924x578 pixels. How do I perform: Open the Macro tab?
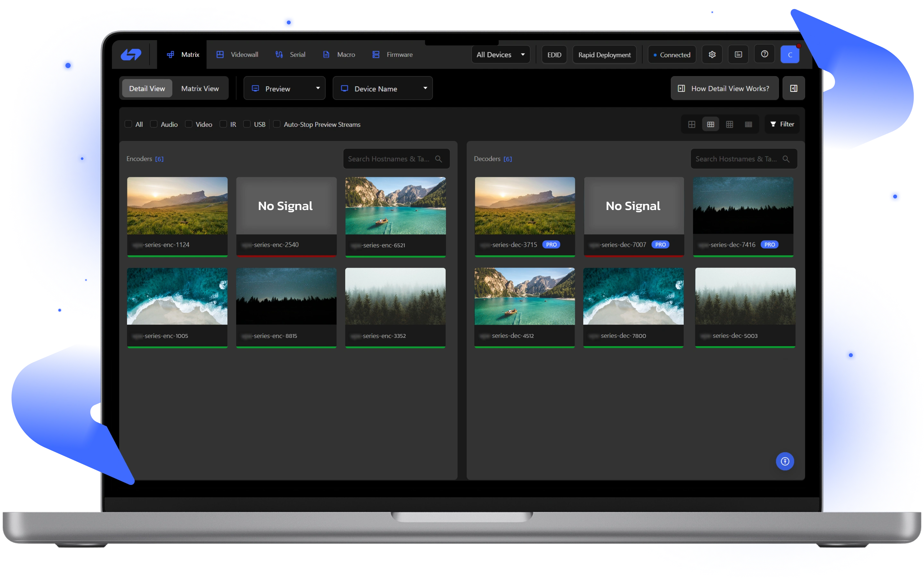click(339, 55)
